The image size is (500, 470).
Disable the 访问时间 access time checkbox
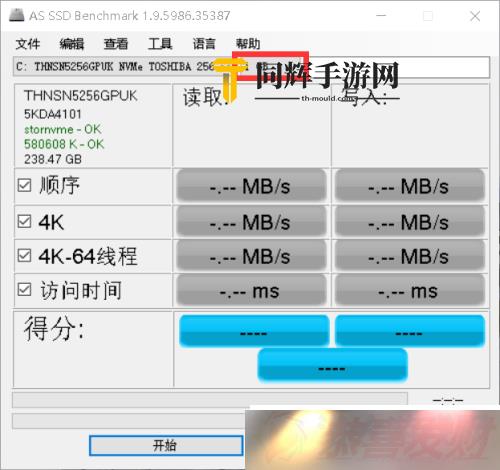click(x=24, y=290)
